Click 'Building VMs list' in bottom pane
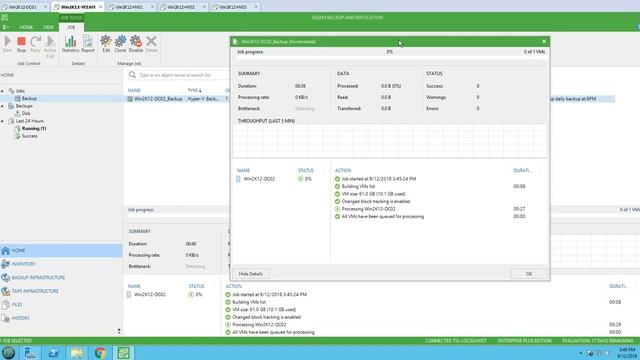Viewport: 640px width, 360px height. pyautogui.click(x=249, y=302)
